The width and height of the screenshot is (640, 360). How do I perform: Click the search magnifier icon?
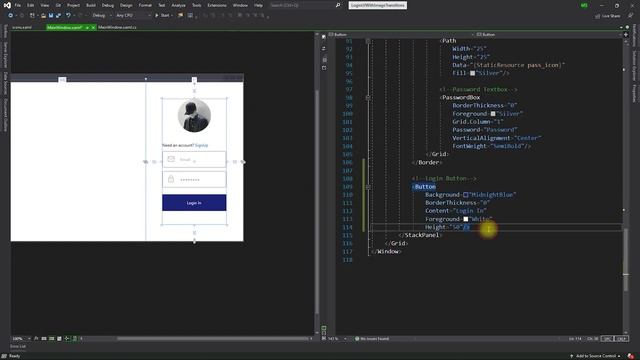338,5
